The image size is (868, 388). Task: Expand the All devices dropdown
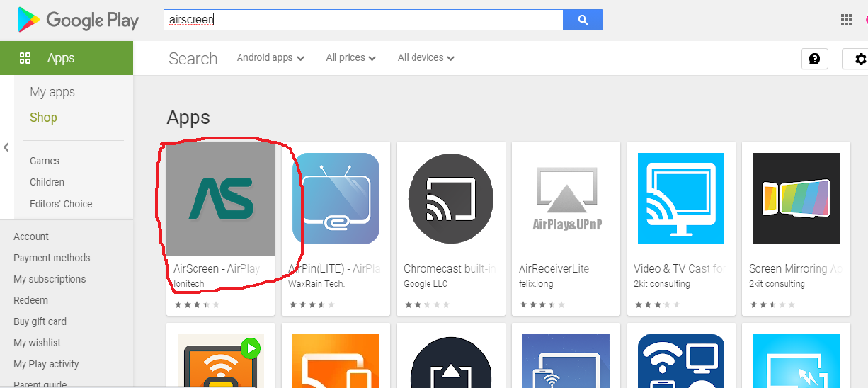coord(426,57)
